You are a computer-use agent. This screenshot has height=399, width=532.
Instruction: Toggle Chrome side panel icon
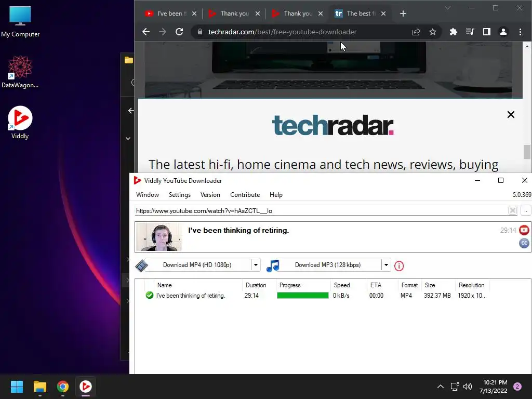point(486,32)
